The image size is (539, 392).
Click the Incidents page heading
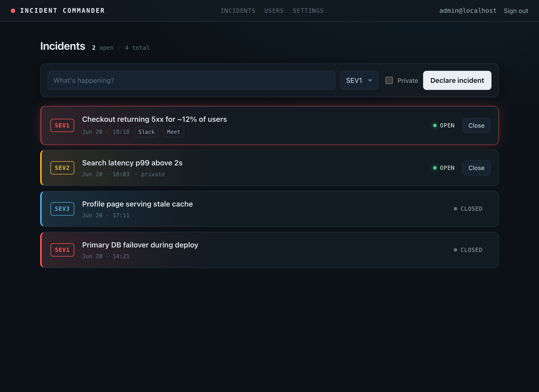tap(63, 46)
